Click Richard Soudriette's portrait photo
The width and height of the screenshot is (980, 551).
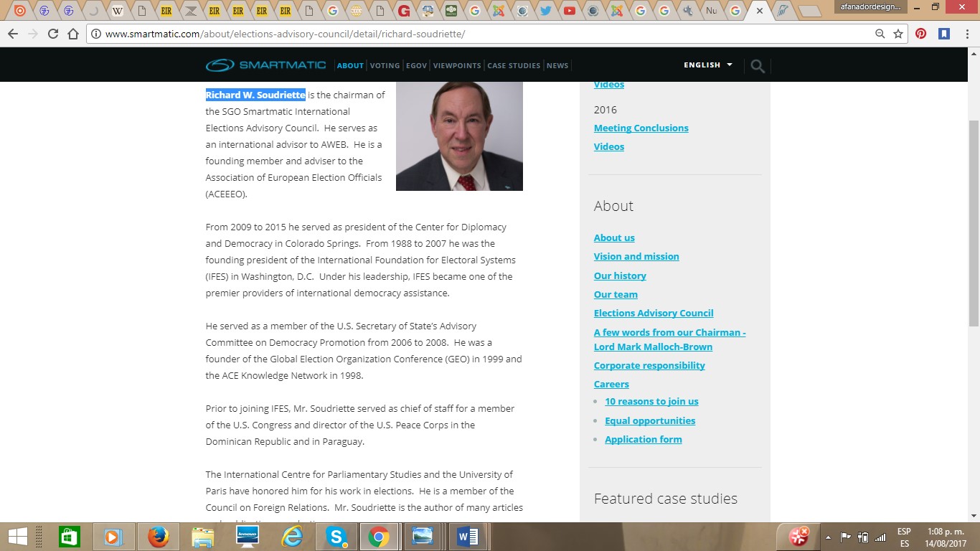pyautogui.click(x=459, y=136)
